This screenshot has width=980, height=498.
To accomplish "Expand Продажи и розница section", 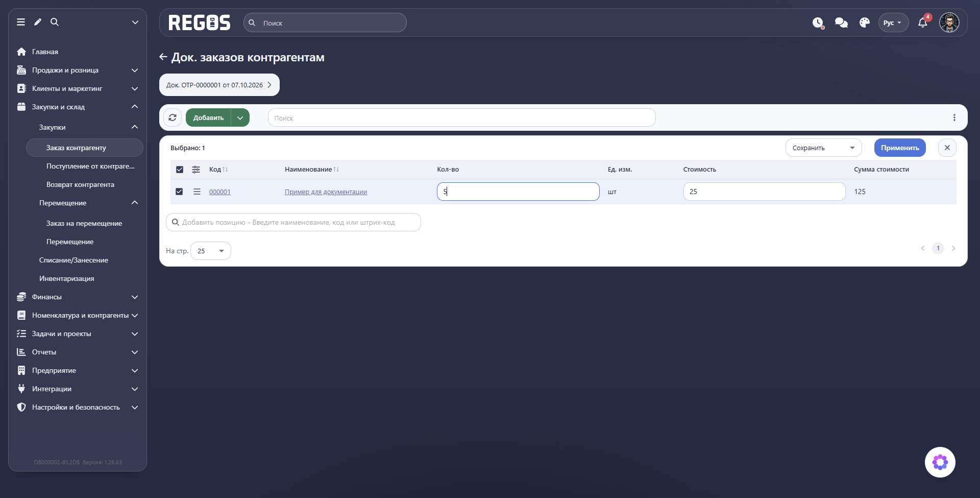I will 78,70.
